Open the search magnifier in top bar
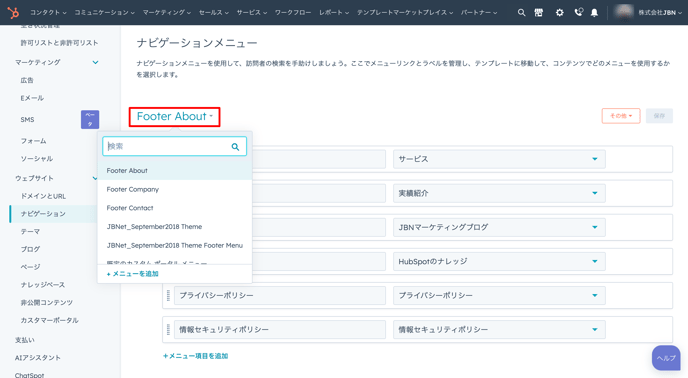The image size is (688, 378). coord(521,12)
